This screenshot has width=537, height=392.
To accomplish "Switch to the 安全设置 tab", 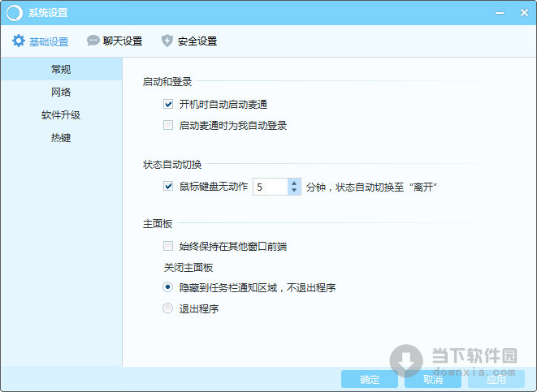I will (189, 41).
